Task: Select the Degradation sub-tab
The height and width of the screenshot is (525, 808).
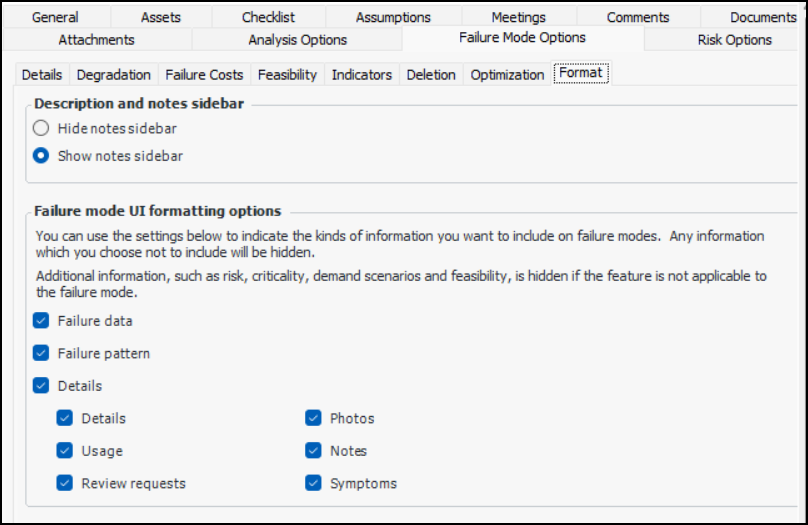Action: 114,75
